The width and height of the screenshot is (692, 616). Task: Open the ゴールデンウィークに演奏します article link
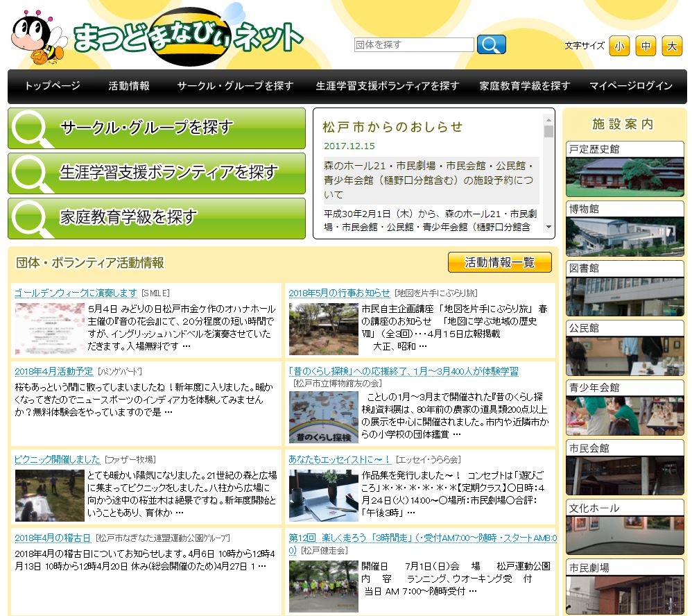(76, 293)
